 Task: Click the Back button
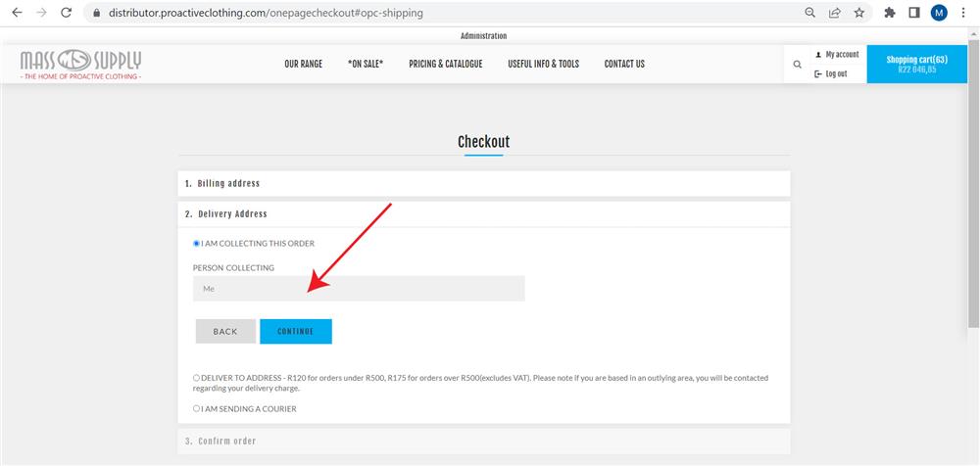pyautogui.click(x=225, y=332)
